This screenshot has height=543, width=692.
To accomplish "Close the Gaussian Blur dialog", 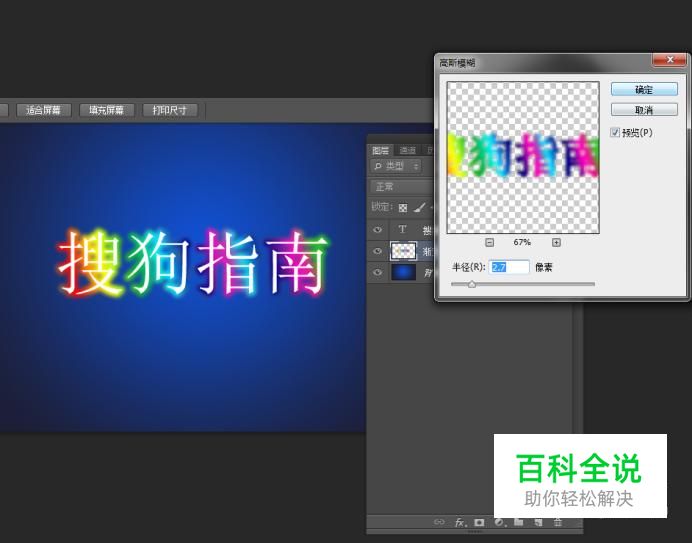I will 669,60.
